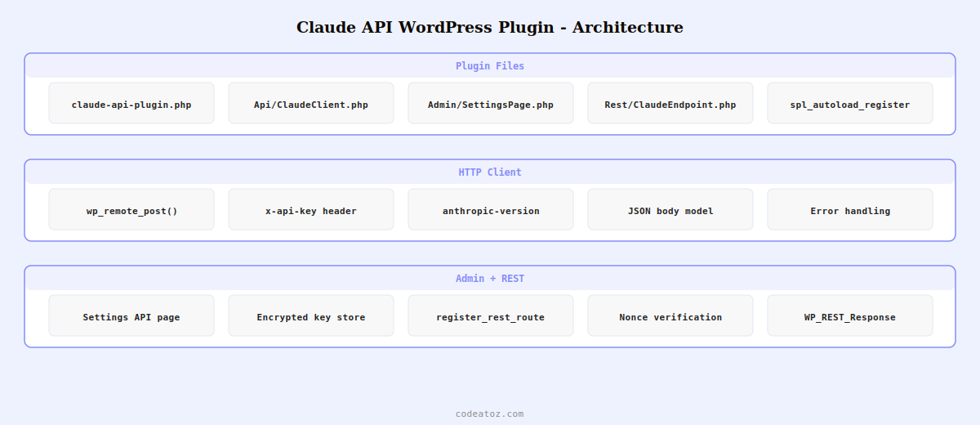This screenshot has width=980, height=425.
Task: Click the wp_remote_post() box
Action: click(131, 209)
